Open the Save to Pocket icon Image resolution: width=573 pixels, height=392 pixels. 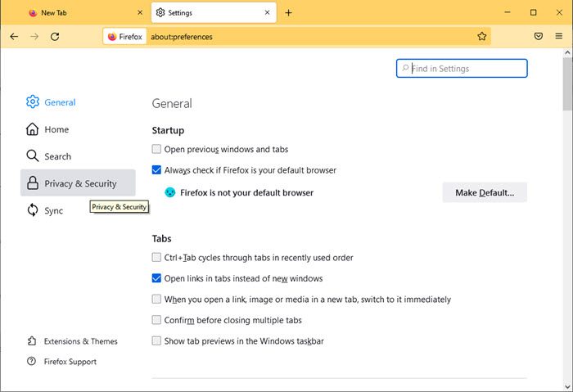point(539,36)
